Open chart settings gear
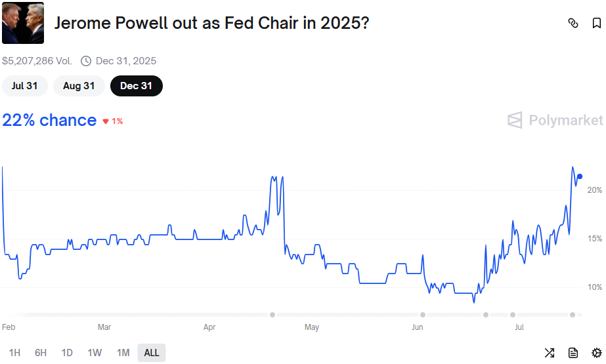 coord(596,353)
